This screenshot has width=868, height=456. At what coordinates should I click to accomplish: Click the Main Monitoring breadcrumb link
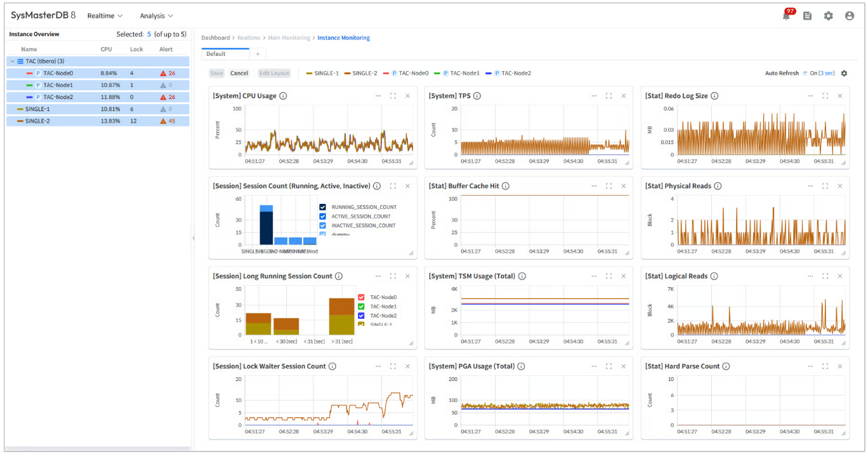click(289, 38)
